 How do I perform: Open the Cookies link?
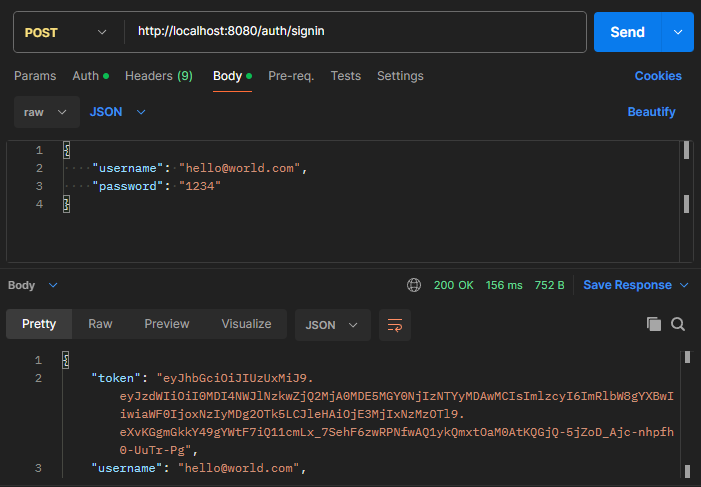(658, 76)
